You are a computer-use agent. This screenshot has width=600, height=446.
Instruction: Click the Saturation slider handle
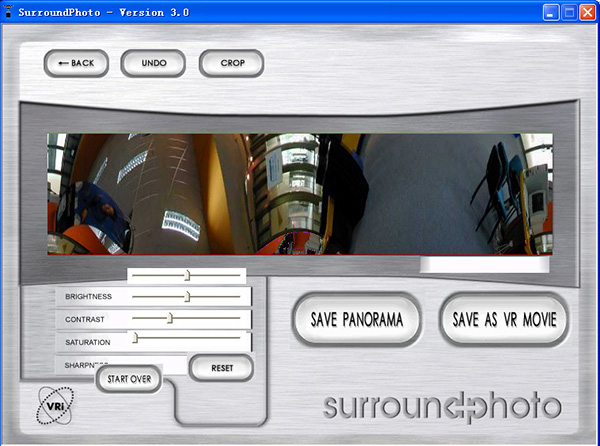coord(135,338)
